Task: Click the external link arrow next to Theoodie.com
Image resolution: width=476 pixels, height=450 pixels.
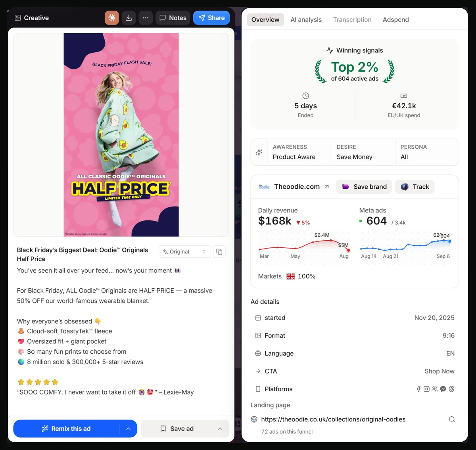Action: click(326, 187)
